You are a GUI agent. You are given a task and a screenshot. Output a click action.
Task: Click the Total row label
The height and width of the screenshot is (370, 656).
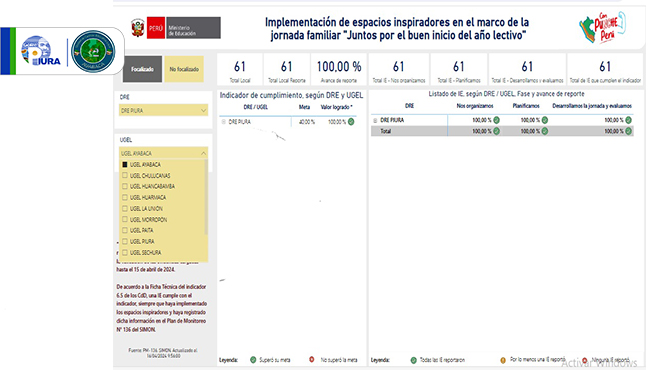(385, 131)
